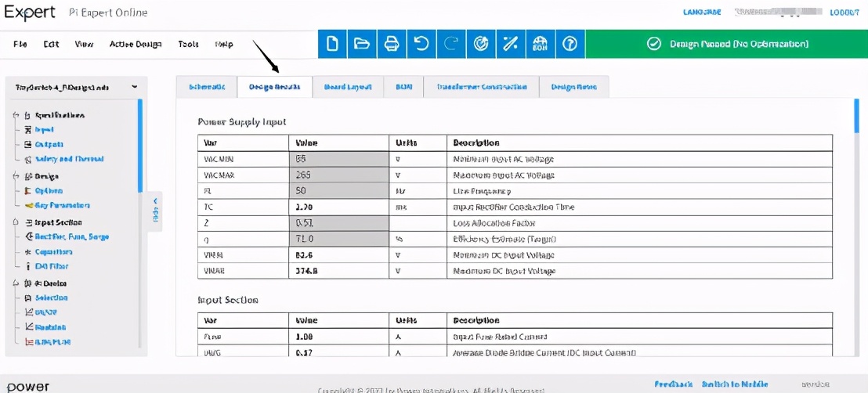
Task: Open the design file dropdown in sidebar
Action: (135, 87)
